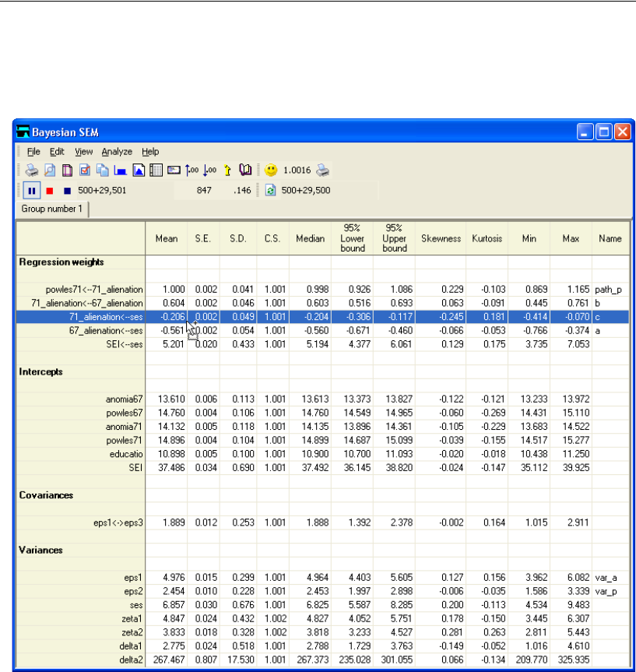Open the Analyze menu
This screenshot has width=636, height=672.
point(117,152)
